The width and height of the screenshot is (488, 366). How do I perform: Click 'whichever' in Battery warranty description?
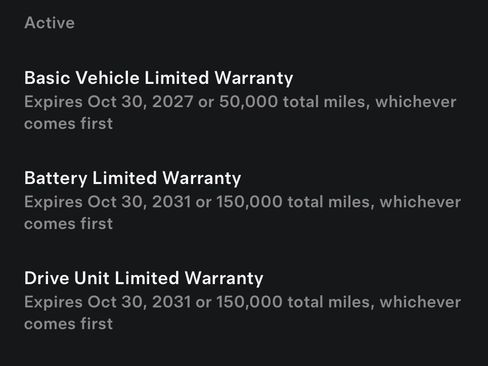(420, 202)
